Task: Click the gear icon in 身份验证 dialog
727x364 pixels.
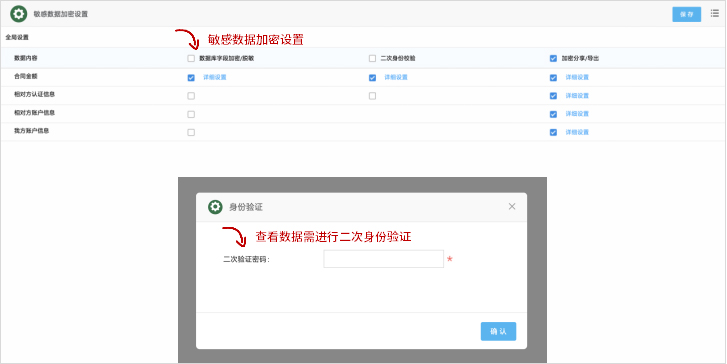Action: (x=215, y=207)
